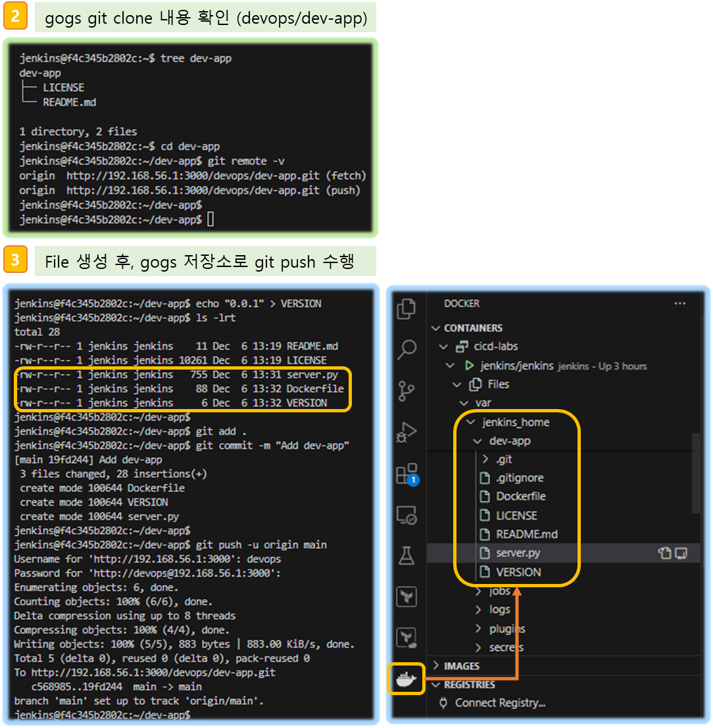
Task: Select the Dockerfile in dev-app
Action: 521,497
